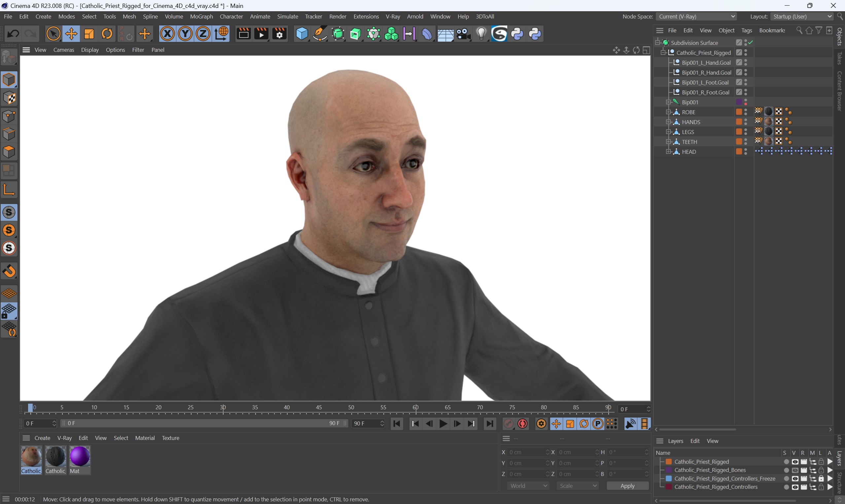Viewport: 845px width, 504px height.
Task: Toggle X axis lock
Action: point(167,34)
